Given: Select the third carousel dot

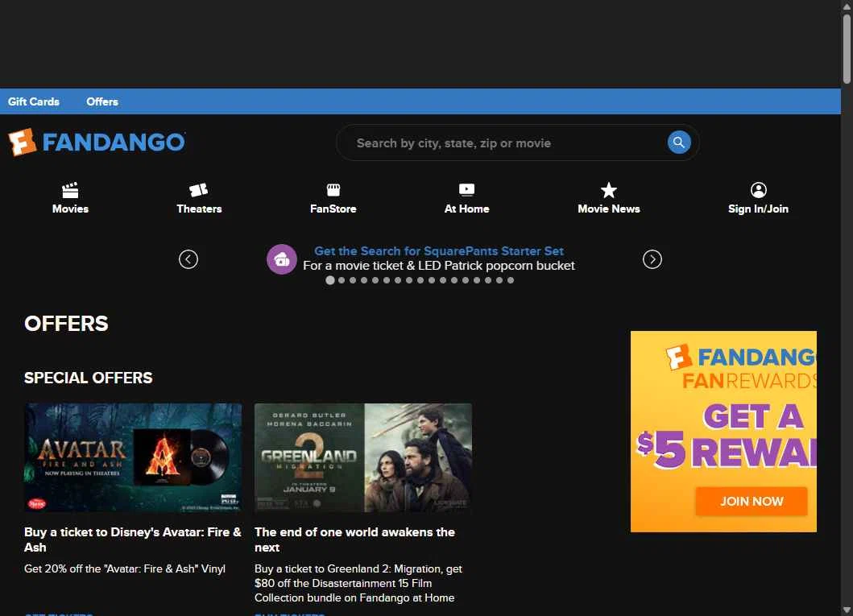Looking at the screenshot, I should tap(353, 280).
